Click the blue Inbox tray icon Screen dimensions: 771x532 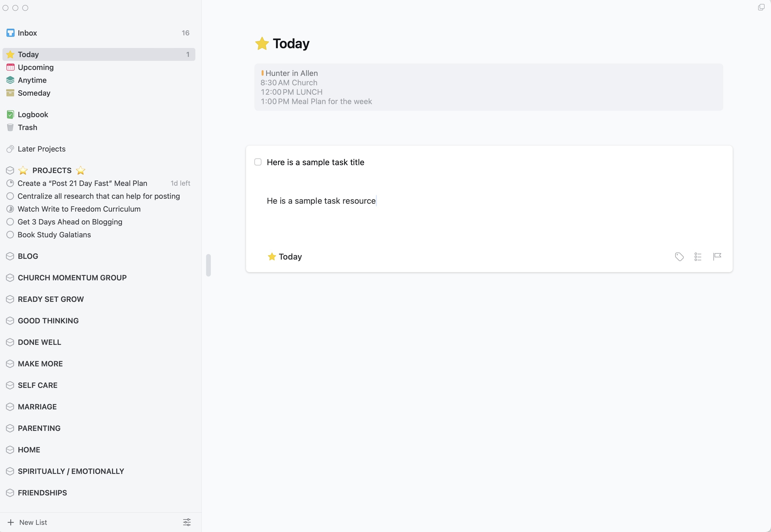[x=10, y=33]
